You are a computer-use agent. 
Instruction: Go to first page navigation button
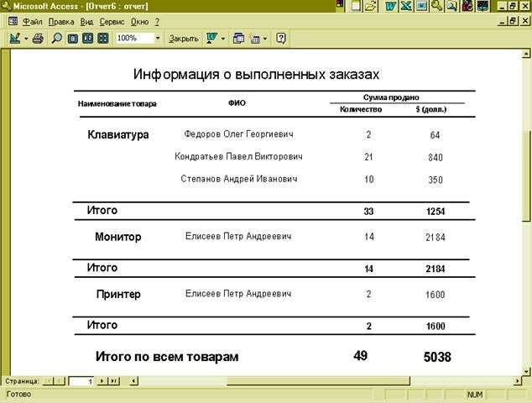point(49,381)
